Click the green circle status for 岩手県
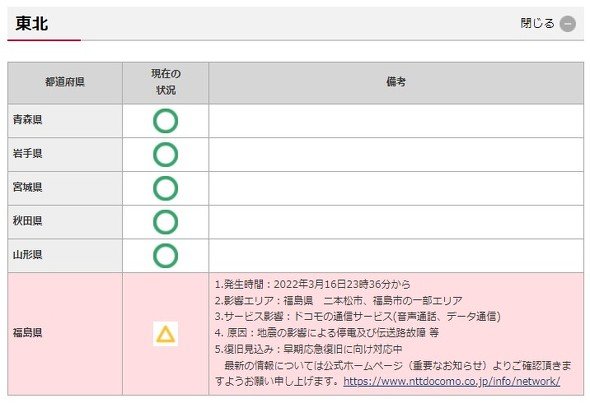This screenshot has width=590, height=403. click(165, 155)
